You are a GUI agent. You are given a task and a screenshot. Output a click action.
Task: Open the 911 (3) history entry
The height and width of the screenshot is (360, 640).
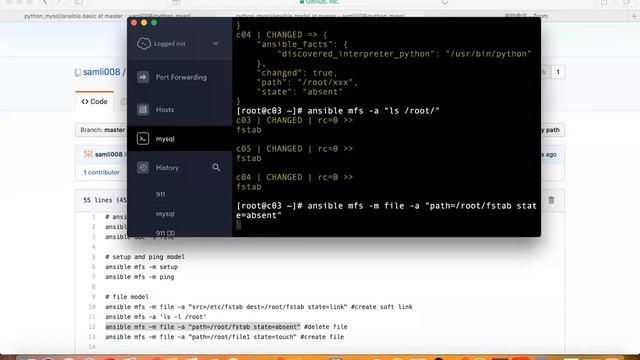pyautogui.click(x=165, y=233)
